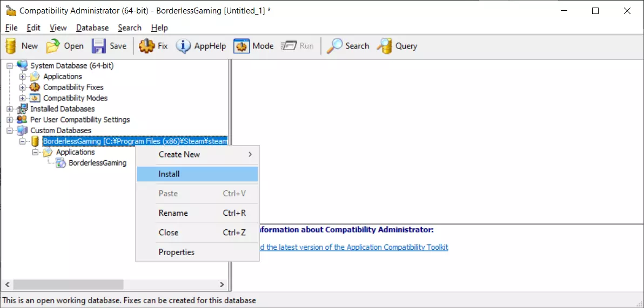
Task: Click the Installed Databases icon in tree
Action: pyautogui.click(x=22, y=109)
